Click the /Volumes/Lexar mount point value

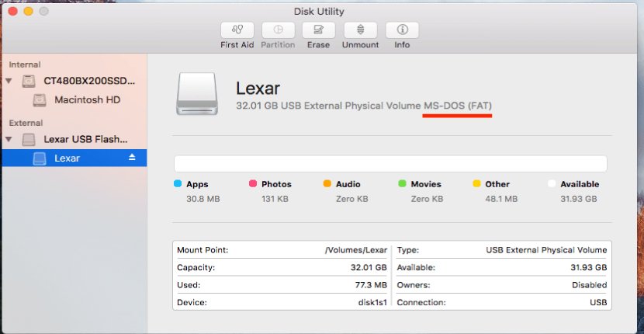click(356, 250)
